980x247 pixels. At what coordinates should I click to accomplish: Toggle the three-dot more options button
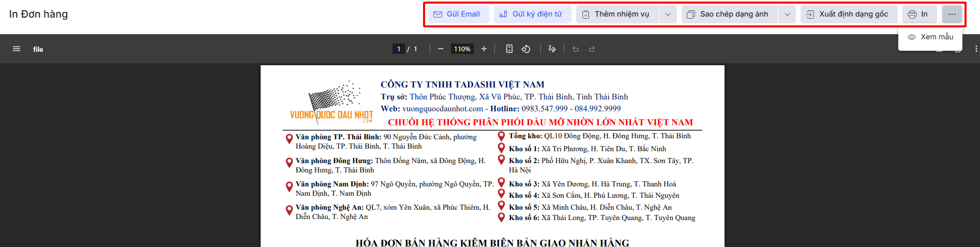952,14
